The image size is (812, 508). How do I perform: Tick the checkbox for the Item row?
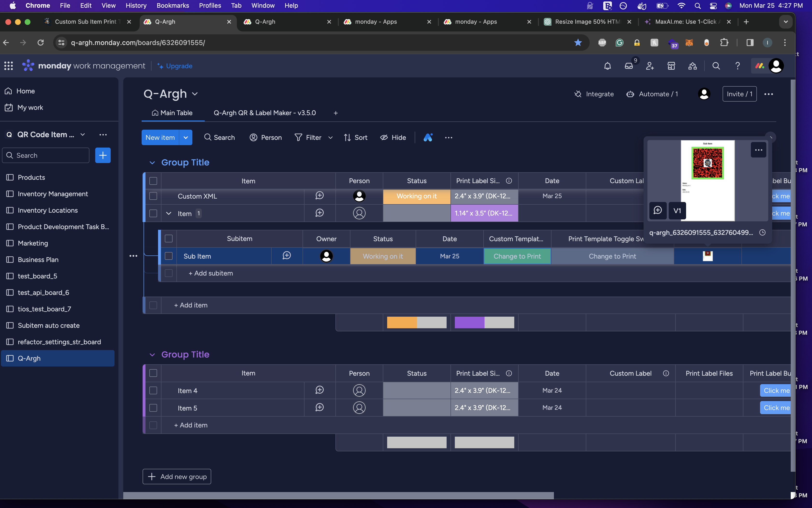(x=153, y=213)
